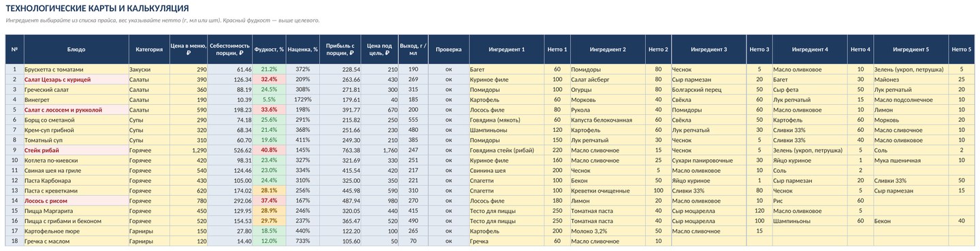Click the 'Проверка' column header

tap(448, 50)
